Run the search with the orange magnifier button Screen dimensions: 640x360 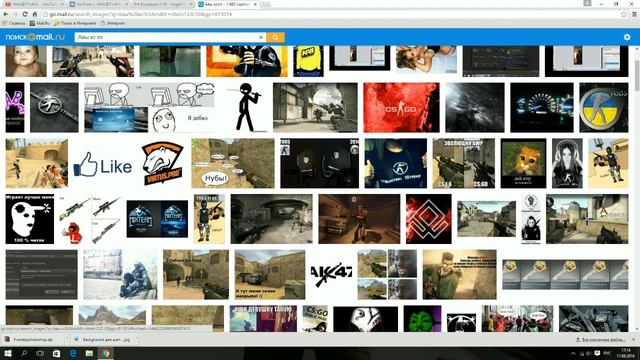tap(275, 37)
